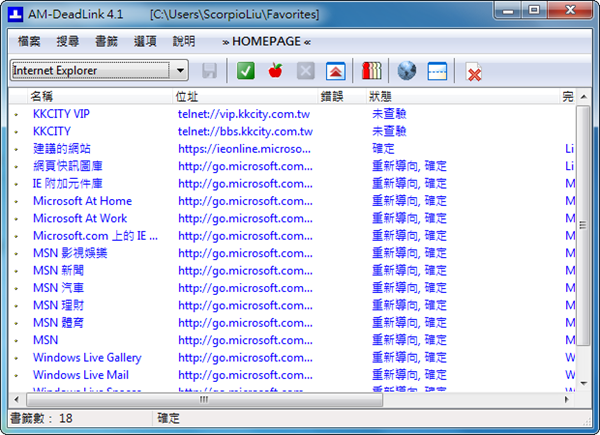
Task: Click the https://ieonline.microso... address cell
Action: [x=244, y=149]
